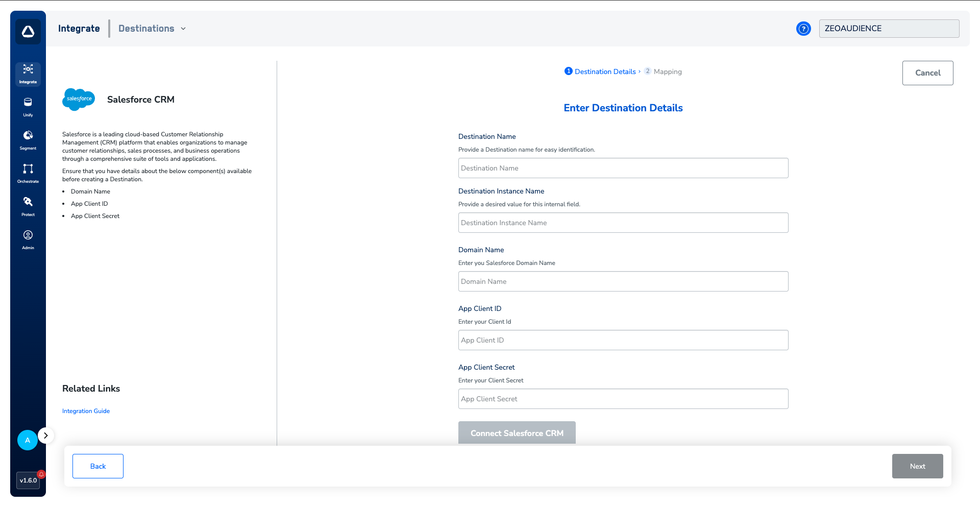The height and width of the screenshot is (507, 980).
Task: Click the red notification bell badge
Action: tap(41, 474)
